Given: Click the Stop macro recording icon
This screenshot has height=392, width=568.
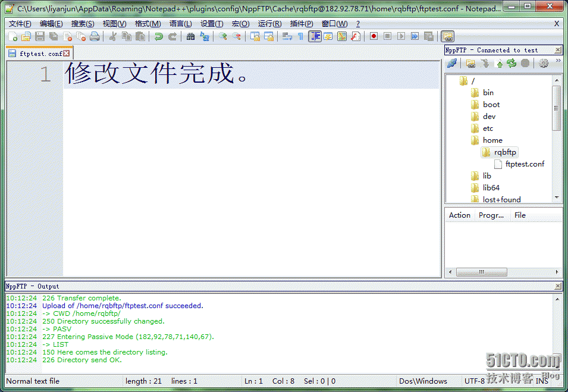Looking at the screenshot, I should pyautogui.click(x=387, y=37).
